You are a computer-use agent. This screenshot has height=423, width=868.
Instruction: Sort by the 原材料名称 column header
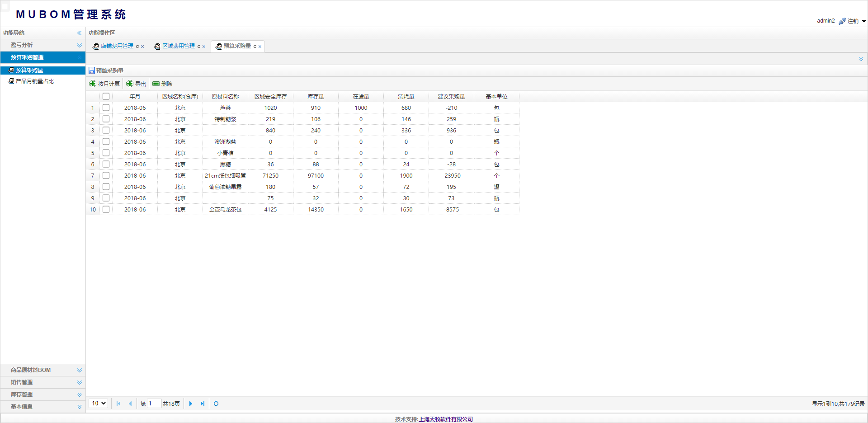(x=225, y=97)
